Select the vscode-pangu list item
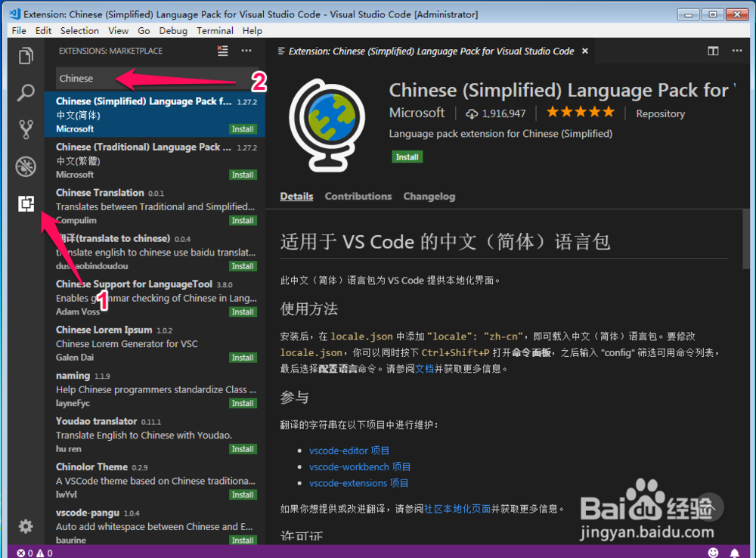Viewport: 756px width, 558px height. tap(155, 525)
